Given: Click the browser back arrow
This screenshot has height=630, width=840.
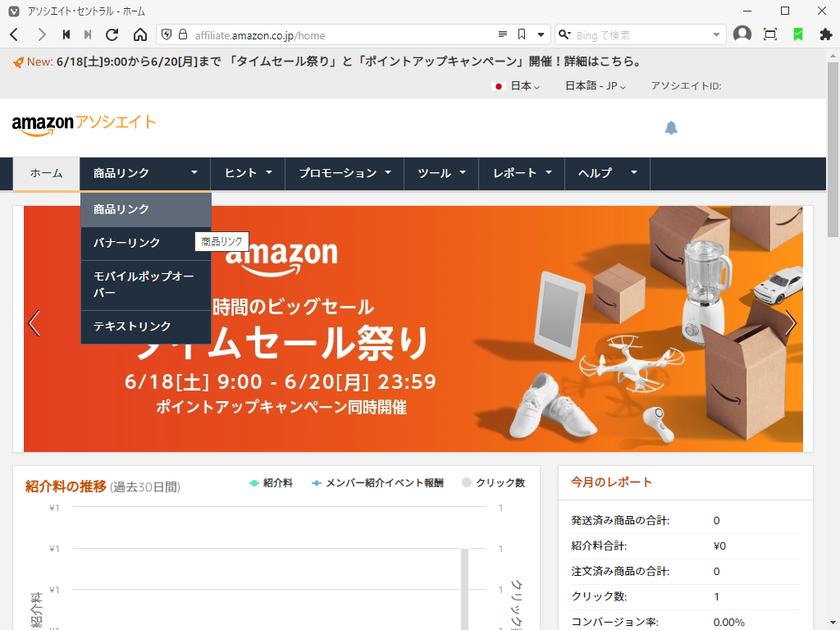Looking at the screenshot, I should point(15,34).
